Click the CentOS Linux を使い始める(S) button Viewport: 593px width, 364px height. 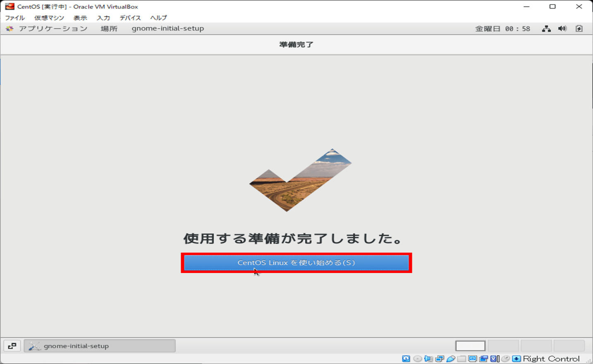coord(296,263)
